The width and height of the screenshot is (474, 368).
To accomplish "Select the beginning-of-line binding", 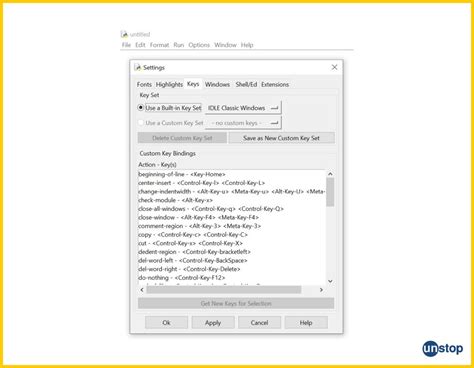I will click(x=232, y=174).
